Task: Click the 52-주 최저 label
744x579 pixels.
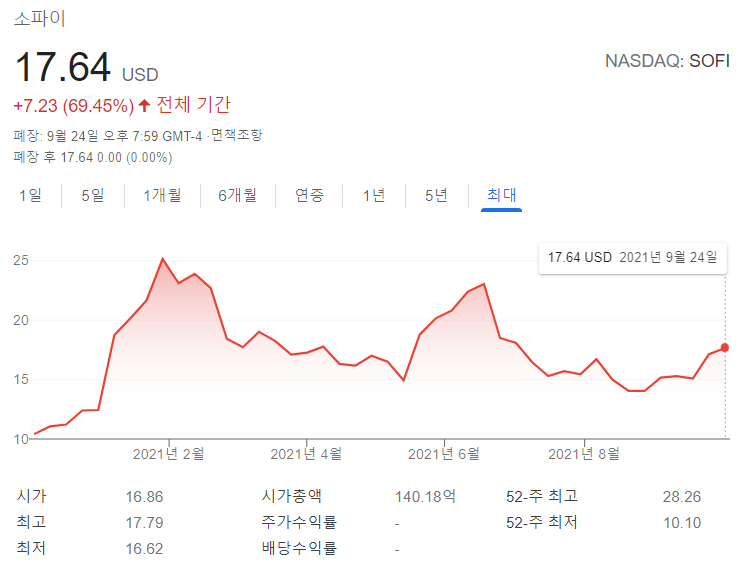Action: tap(542, 523)
